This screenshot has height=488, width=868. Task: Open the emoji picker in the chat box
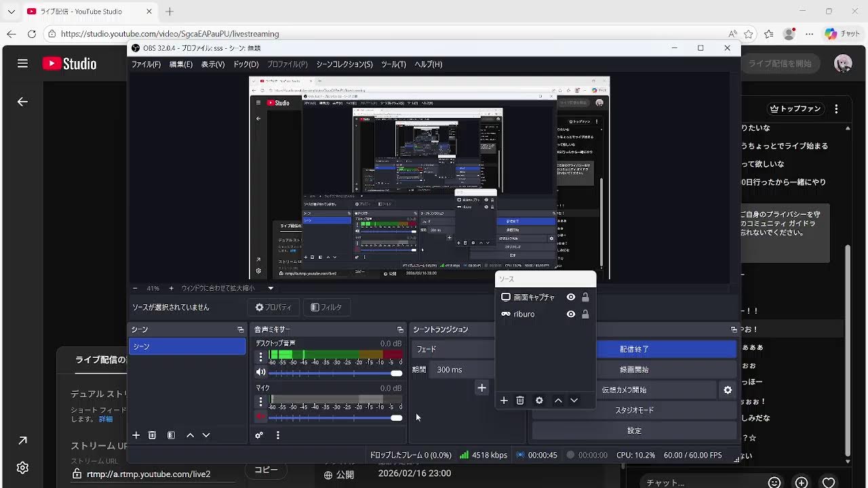click(x=774, y=483)
